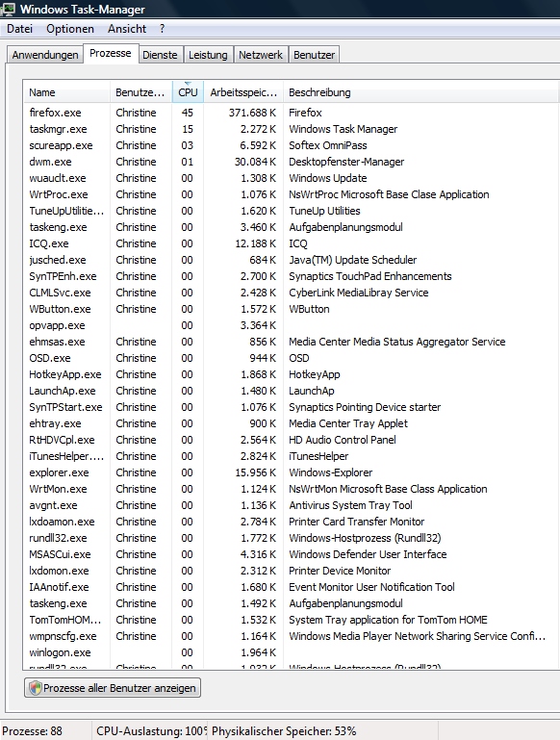The height and width of the screenshot is (740, 560).
Task: Click the 371.688 K memory value
Action: (252, 113)
